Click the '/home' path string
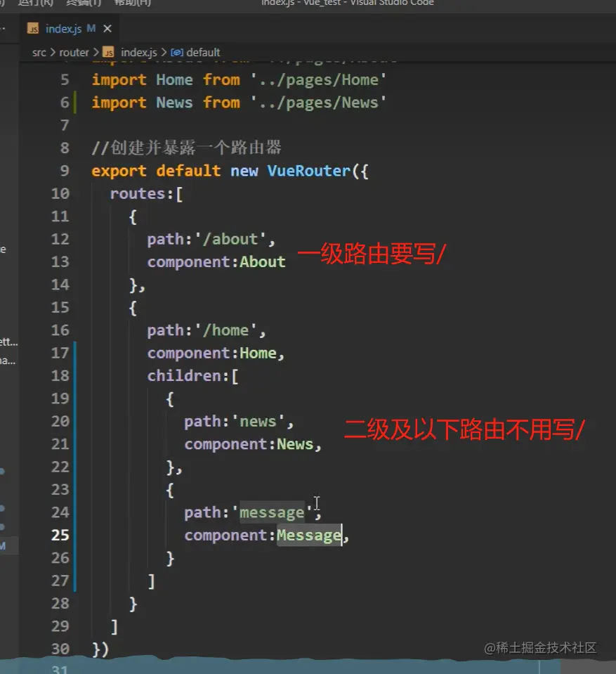Screen dimensions: 616x674 [x=225, y=330]
